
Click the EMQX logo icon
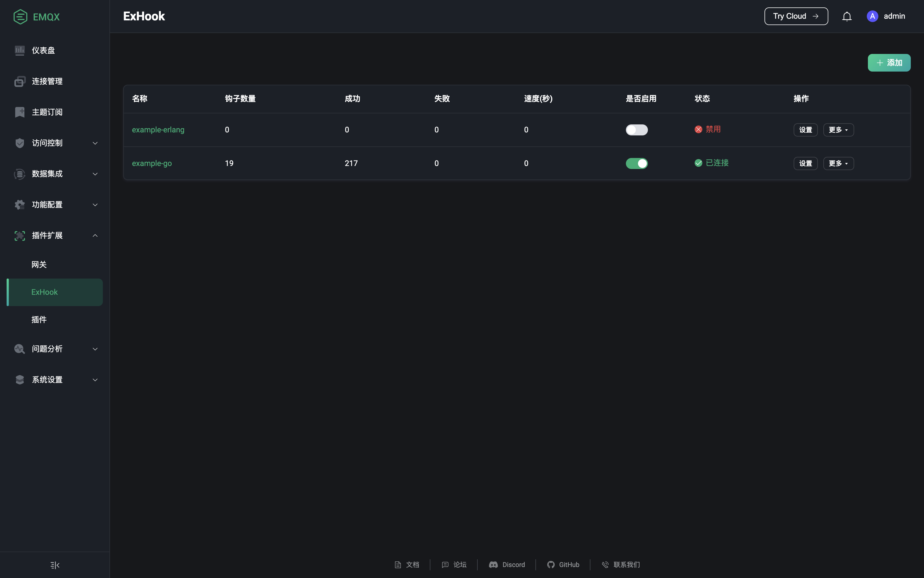(x=20, y=17)
